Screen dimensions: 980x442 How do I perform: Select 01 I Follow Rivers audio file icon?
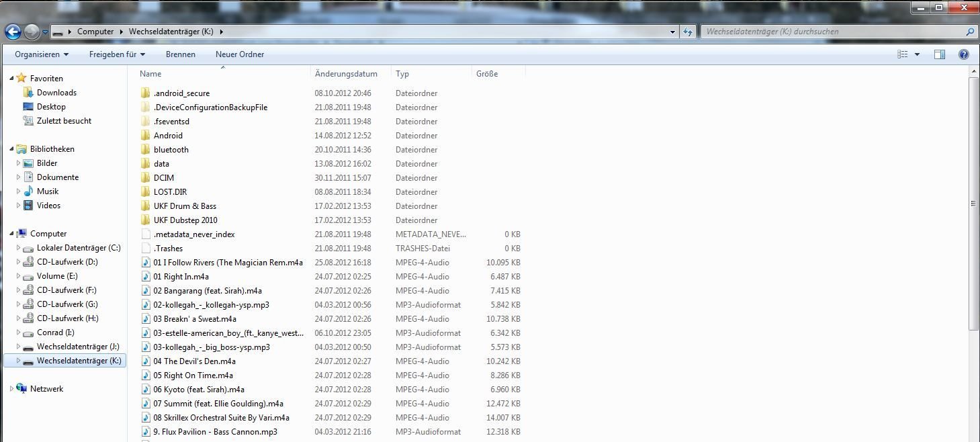(x=146, y=263)
